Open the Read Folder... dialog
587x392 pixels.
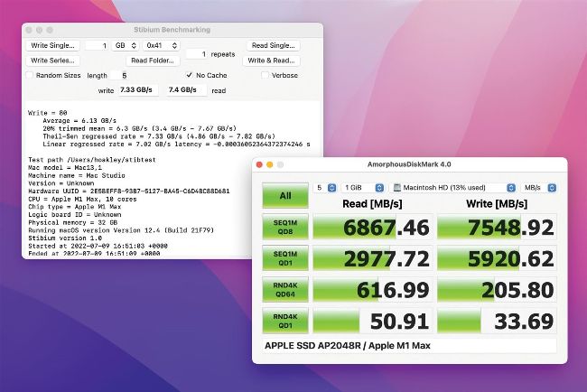(153, 61)
